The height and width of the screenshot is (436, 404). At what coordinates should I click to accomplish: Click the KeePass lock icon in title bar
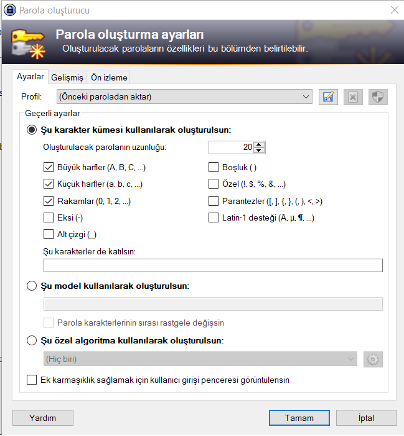tap(10, 10)
